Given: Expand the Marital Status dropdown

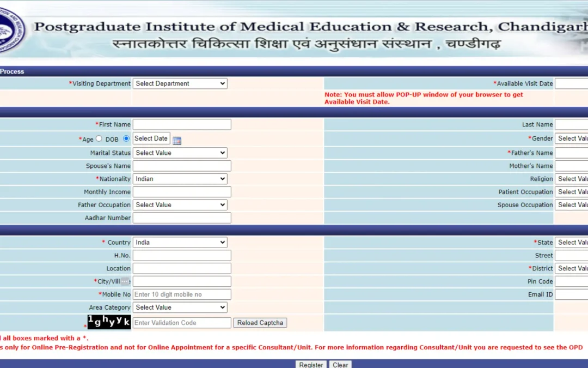Looking at the screenshot, I should [180, 153].
